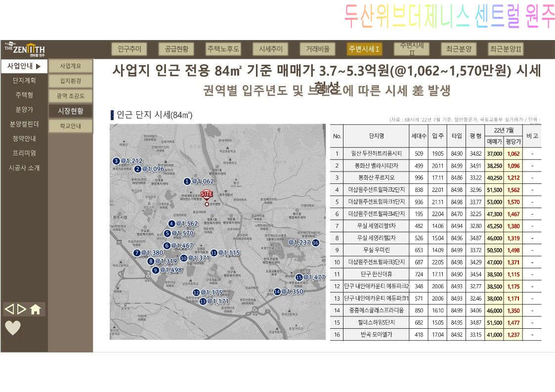Select the 주변시세 I tab
This screenshot has width=555, height=392.
click(365, 49)
